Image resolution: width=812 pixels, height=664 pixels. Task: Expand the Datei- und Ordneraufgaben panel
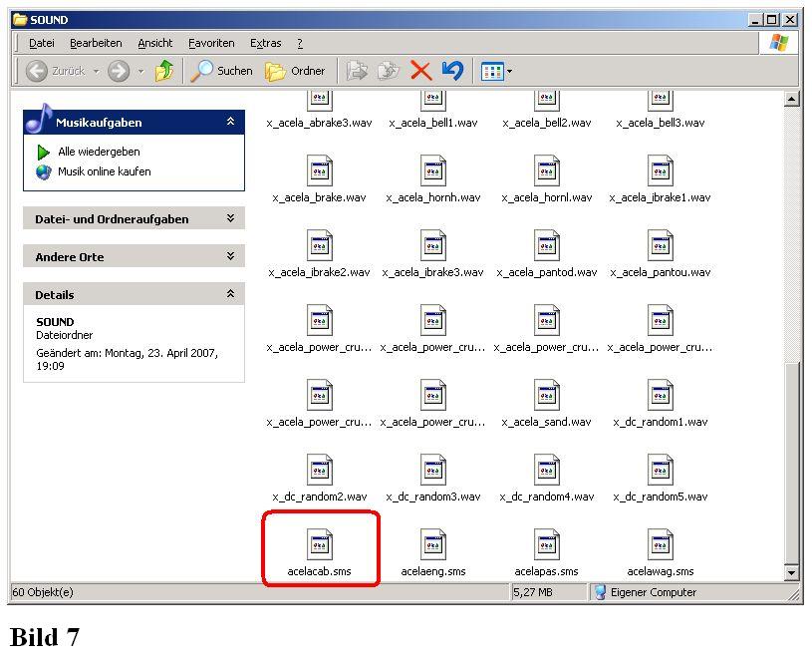pyautogui.click(x=230, y=218)
